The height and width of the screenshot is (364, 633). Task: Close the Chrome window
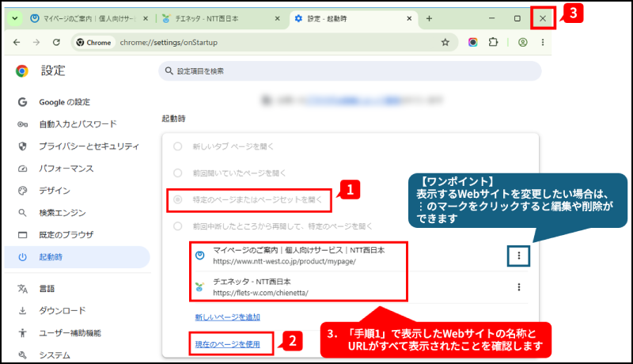[543, 18]
